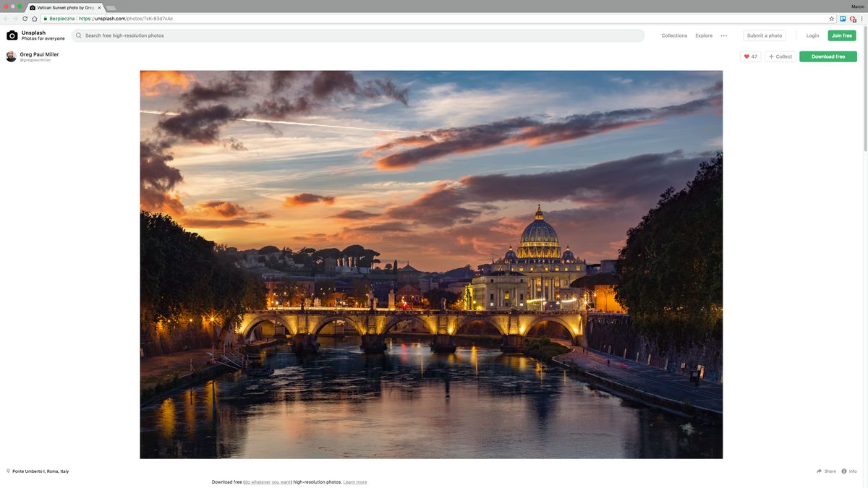The height and width of the screenshot is (488, 868).
Task: Click the Login link
Action: [813, 35]
